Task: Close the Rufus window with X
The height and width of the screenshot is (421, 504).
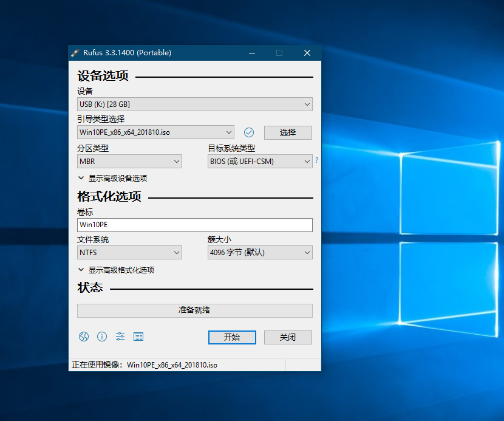Action: [x=307, y=53]
